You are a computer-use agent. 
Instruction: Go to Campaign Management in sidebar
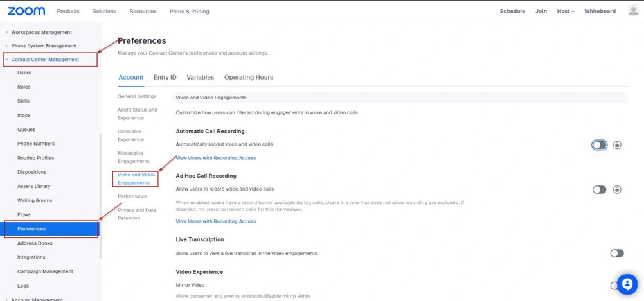45,271
